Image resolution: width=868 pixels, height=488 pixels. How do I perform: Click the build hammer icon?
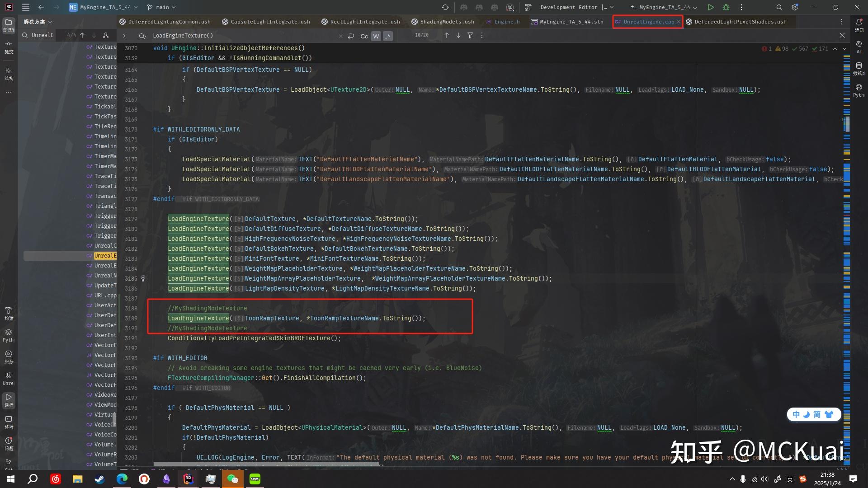click(528, 7)
